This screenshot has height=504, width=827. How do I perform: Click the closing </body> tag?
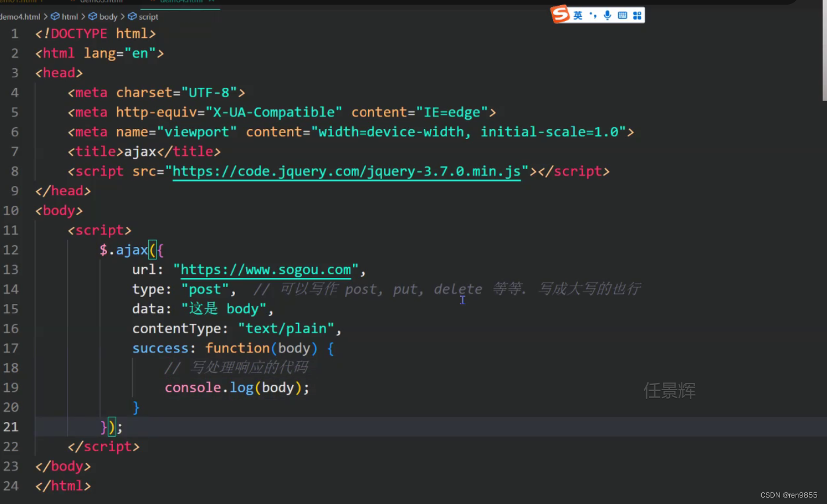pos(63,466)
